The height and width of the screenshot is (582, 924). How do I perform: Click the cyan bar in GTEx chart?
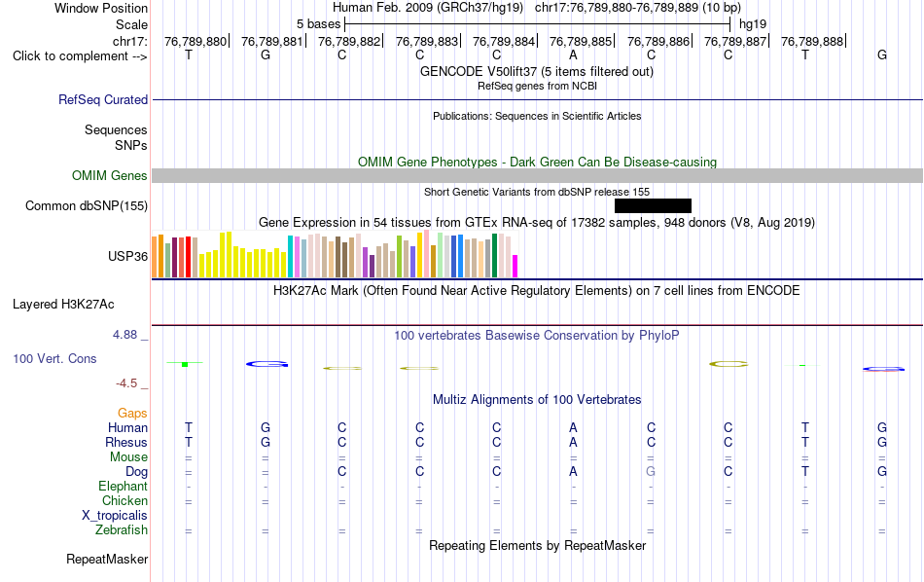tap(291, 257)
